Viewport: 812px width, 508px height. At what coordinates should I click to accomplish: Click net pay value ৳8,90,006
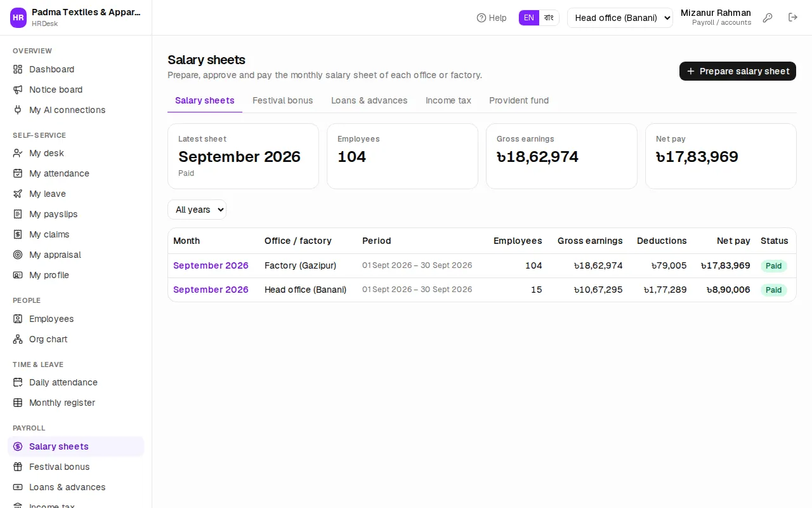728,290
